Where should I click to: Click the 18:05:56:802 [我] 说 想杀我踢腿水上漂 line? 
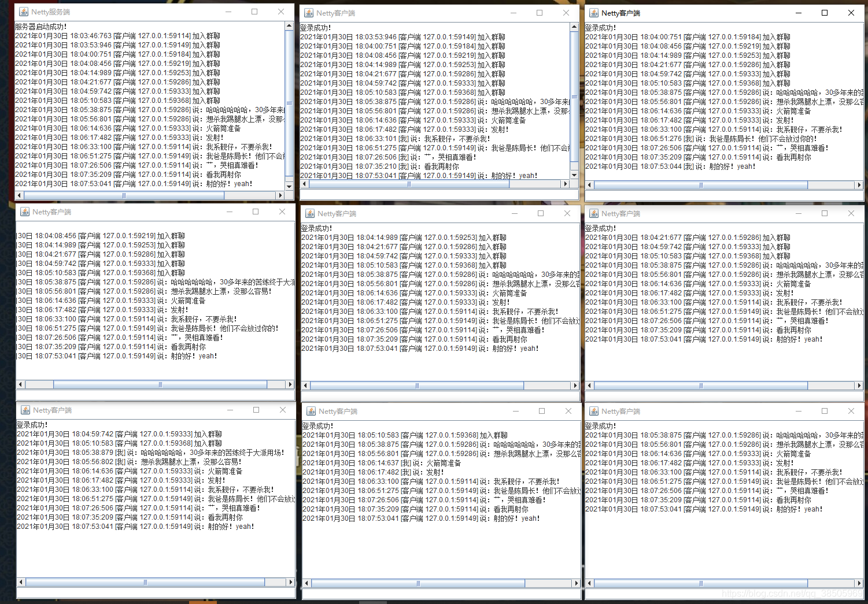(x=130, y=462)
